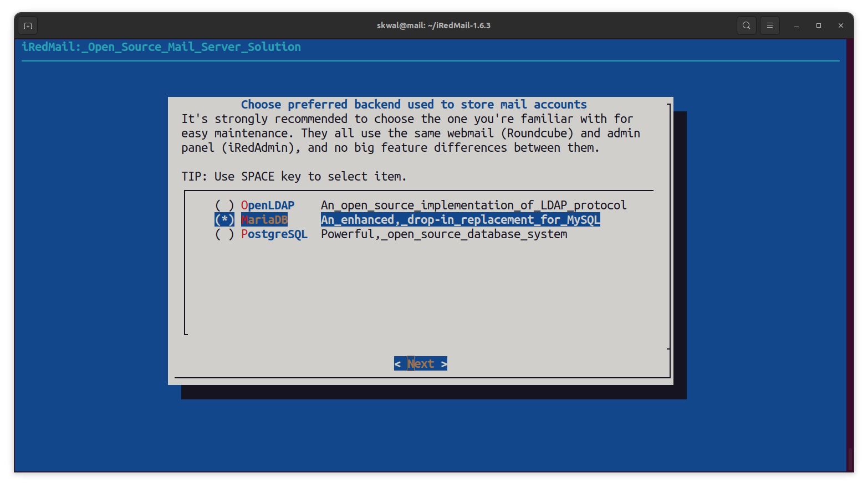The width and height of the screenshot is (868, 488).
Task: Click the iRedMail header text
Action: [x=161, y=47]
